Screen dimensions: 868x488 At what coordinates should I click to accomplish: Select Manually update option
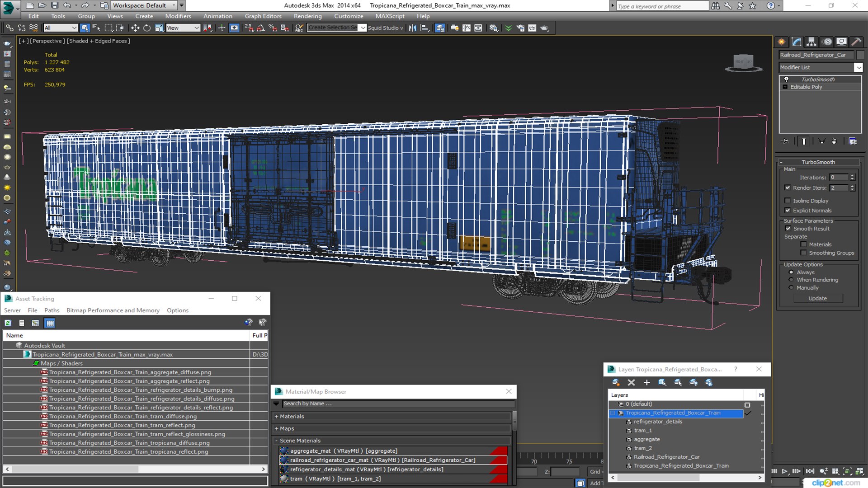pos(791,288)
